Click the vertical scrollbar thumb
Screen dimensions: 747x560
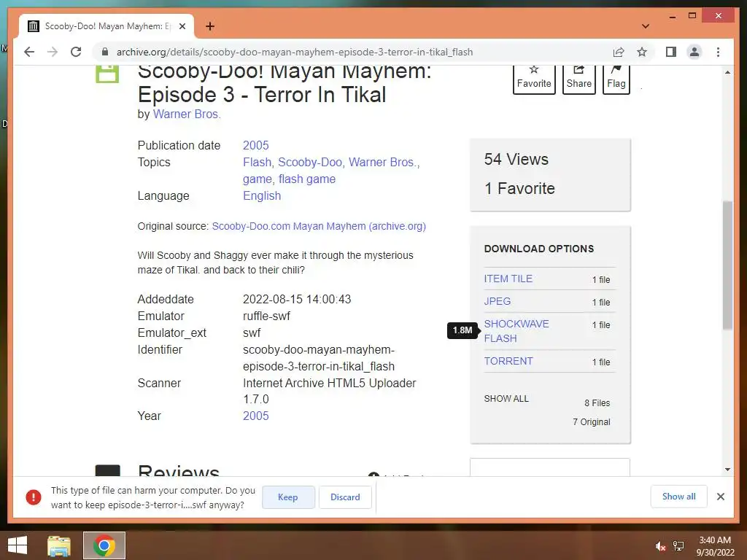(727, 265)
